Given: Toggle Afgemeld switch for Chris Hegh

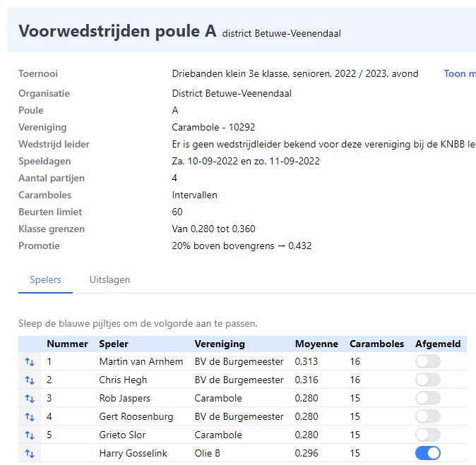Looking at the screenshot, I should [x=428, y=380].
